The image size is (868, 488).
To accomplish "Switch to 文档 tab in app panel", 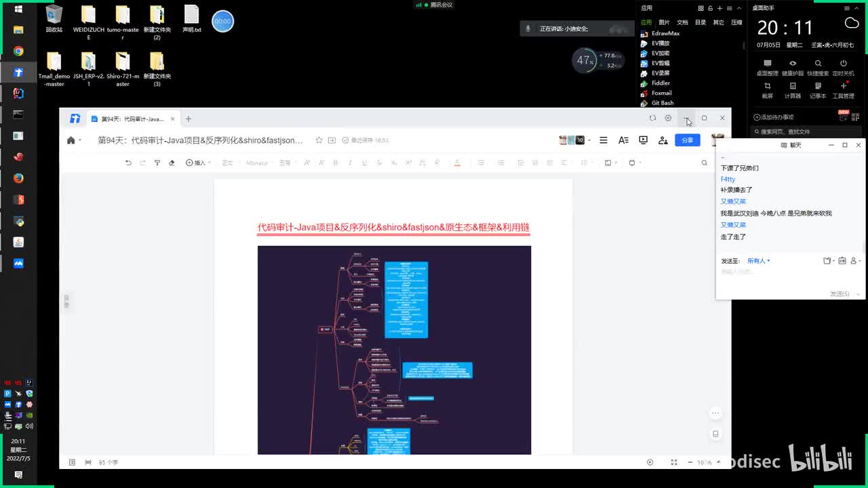I will [x=682, y=22].
